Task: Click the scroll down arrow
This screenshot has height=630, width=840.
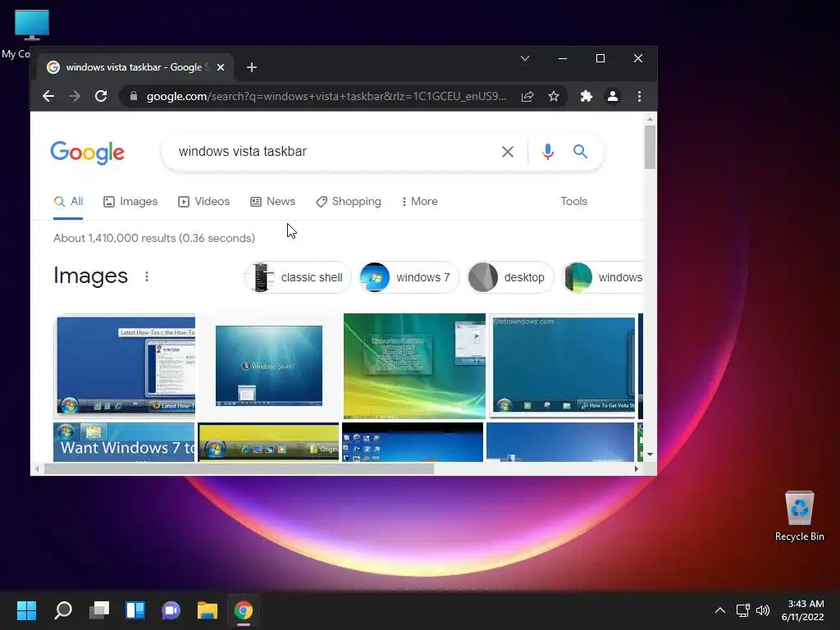Action: [650, 454]
